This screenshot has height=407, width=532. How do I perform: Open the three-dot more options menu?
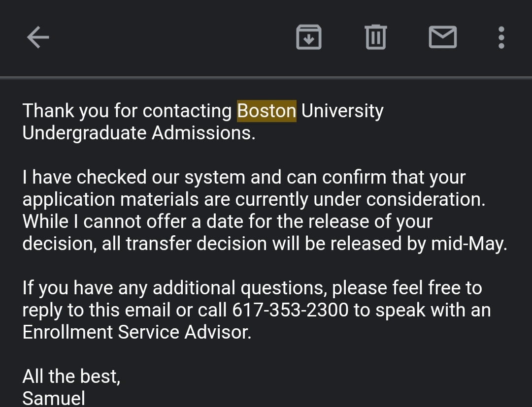point(501,37)
